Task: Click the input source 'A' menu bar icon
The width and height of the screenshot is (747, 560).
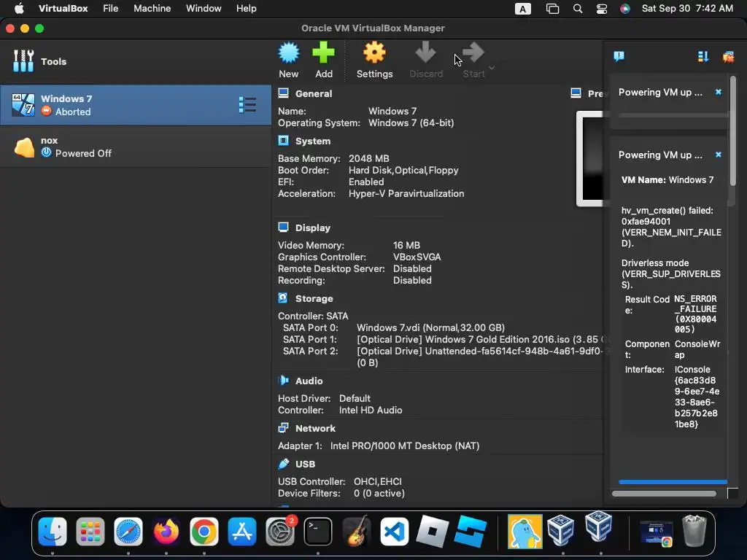Action: 522,9
